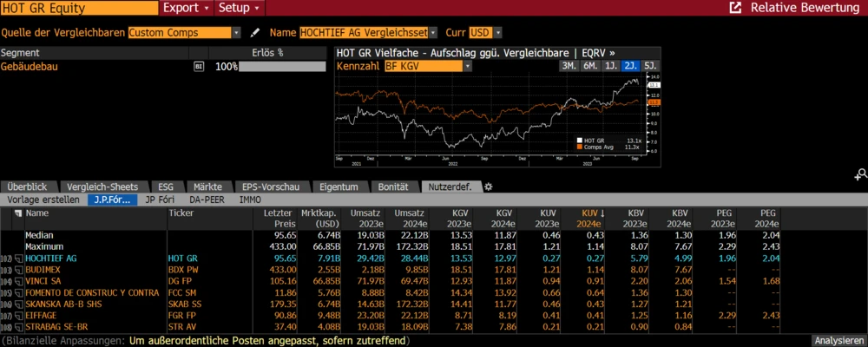Image resolution: width=868 pixels, height=347 pixels.
Task: Click the settings gear next to Nutzerdef. tab
Action: pos(488,187)
